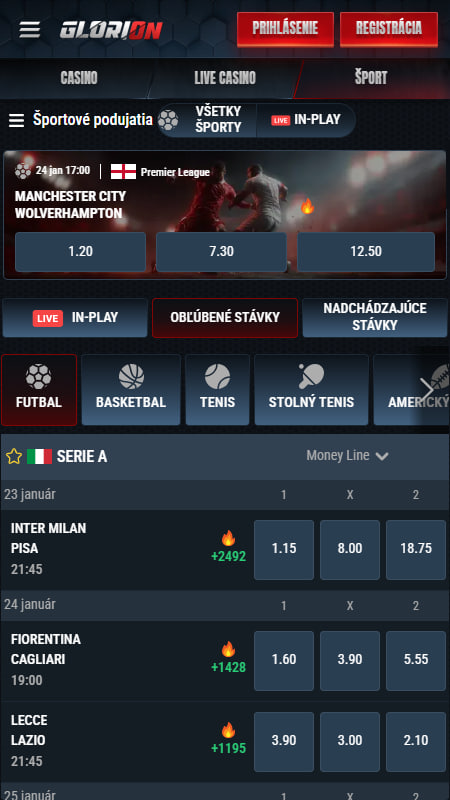Select 1.20 odds for Manchester City
The height and width of the screenshot is (800, 450).
81,252
